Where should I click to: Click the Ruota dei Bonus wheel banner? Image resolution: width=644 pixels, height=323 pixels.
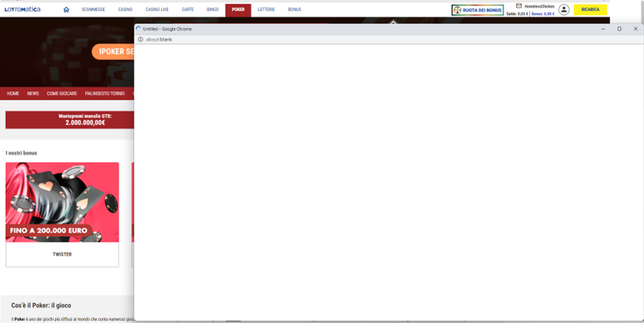tap(477, 10)
